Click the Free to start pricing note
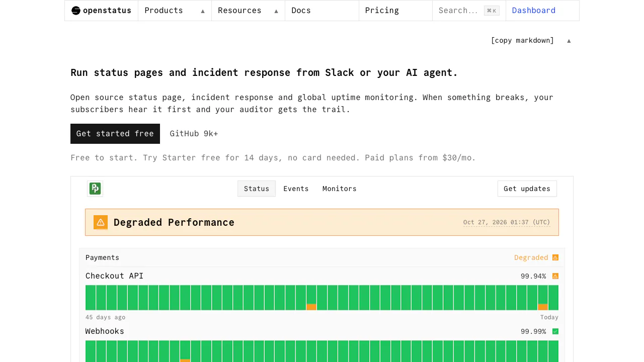The height and width of the screenshot is (362, 644). pos(273,158)
